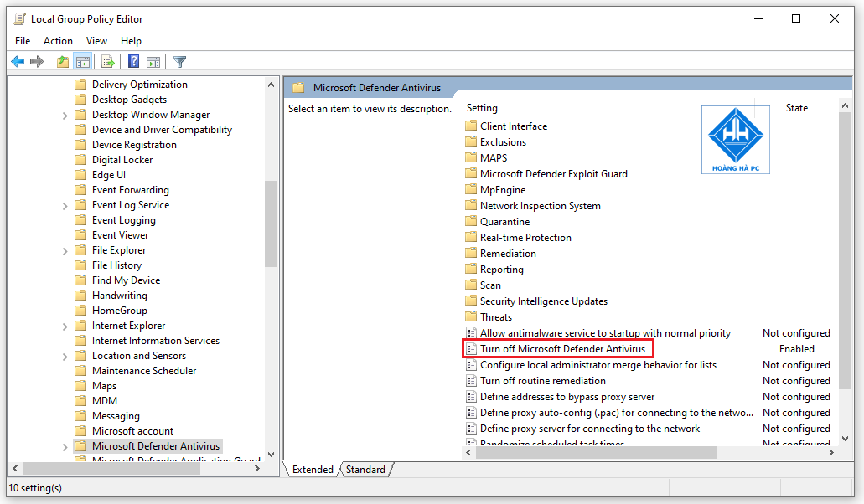This screenshot has width=864, height=504.
Task: Toggle the Show/Hide Console Tree icon
Action: click(x=83, y=62)
